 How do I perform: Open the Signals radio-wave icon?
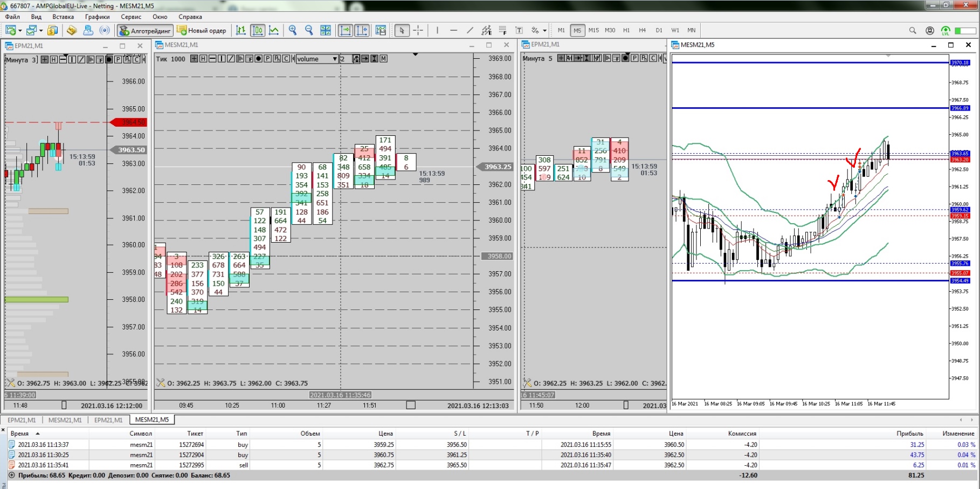(105, 30)
